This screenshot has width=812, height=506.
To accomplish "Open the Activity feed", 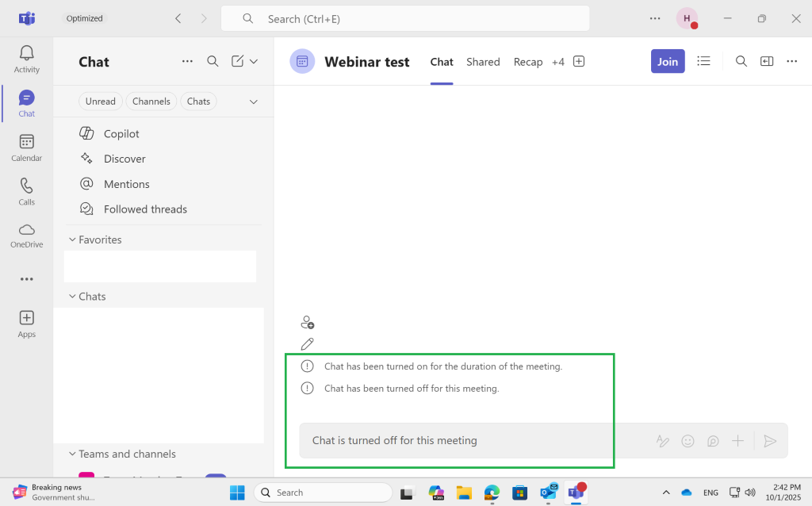I will click(26, 59).
